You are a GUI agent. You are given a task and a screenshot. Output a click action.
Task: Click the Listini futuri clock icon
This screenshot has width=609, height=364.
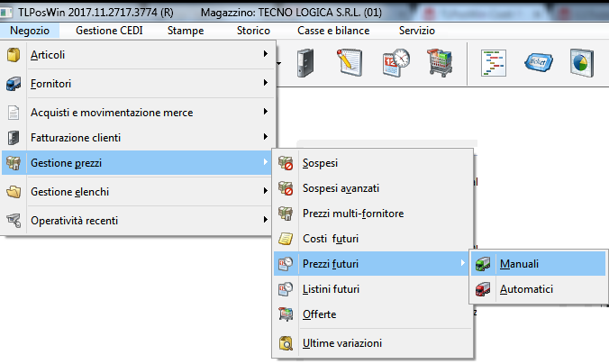pos(286,289)
